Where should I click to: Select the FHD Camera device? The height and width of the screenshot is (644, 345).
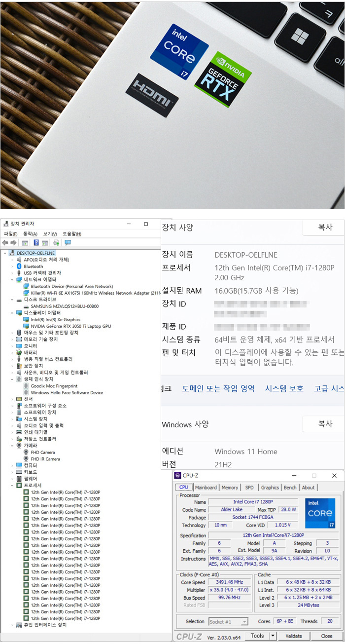[x=43, y=452]
